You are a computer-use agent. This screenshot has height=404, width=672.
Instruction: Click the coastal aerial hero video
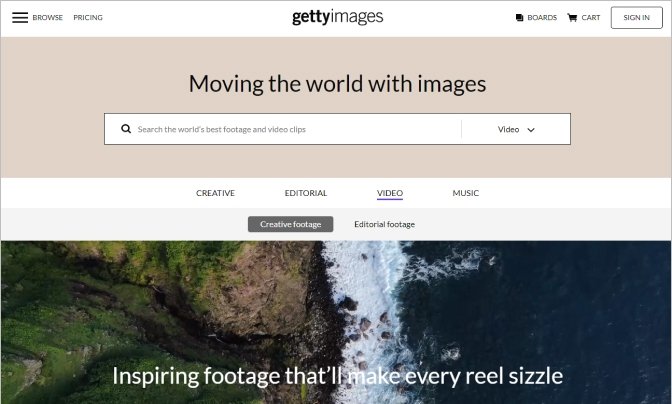(336, 322)
